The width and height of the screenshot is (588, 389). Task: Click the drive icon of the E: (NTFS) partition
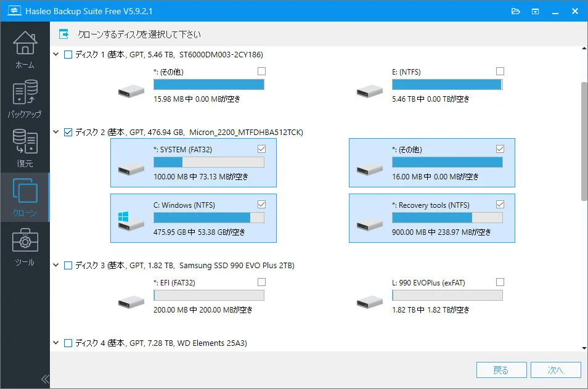369,91
